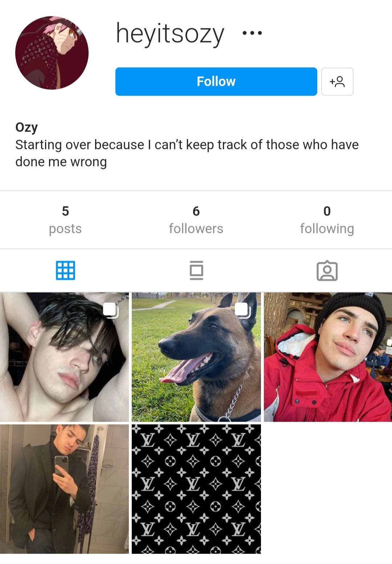Follow the heyitsozy account

pyautogui.click(x=216, y=81)
